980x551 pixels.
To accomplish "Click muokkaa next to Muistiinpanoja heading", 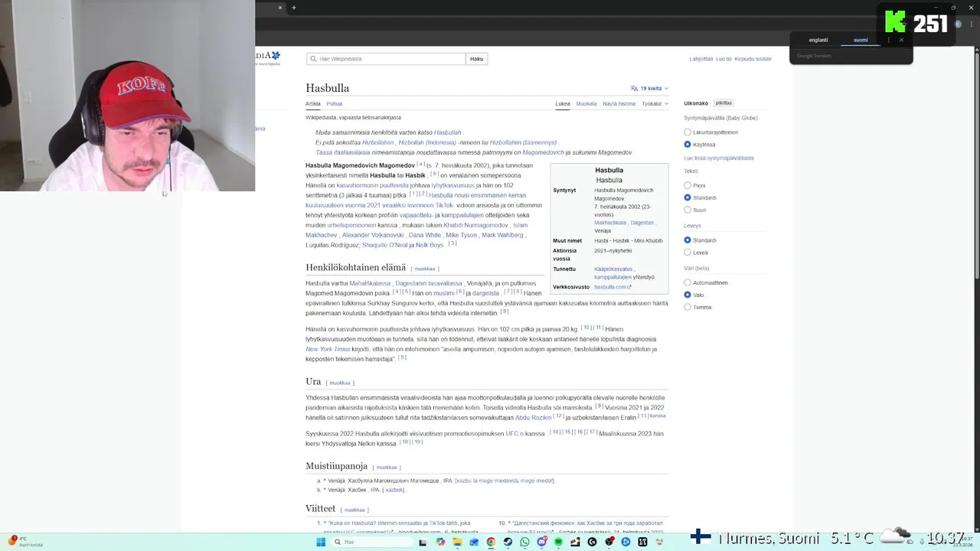I will click(x=387, y=467).
